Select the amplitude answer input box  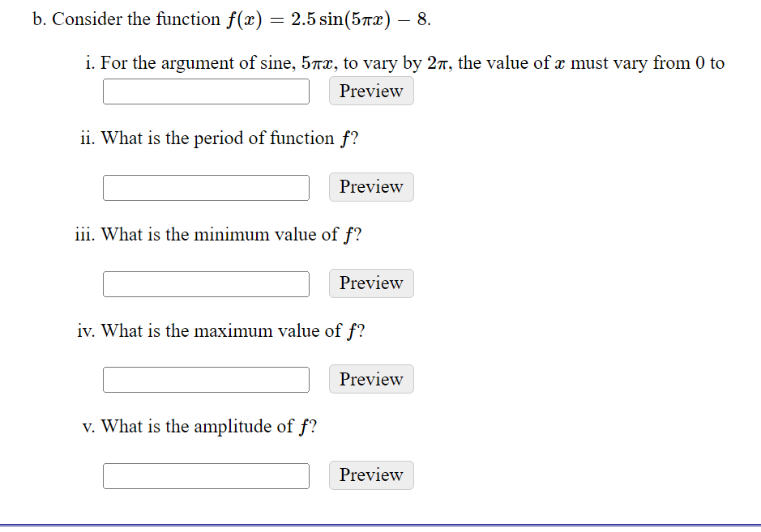[x=205, y=475]
